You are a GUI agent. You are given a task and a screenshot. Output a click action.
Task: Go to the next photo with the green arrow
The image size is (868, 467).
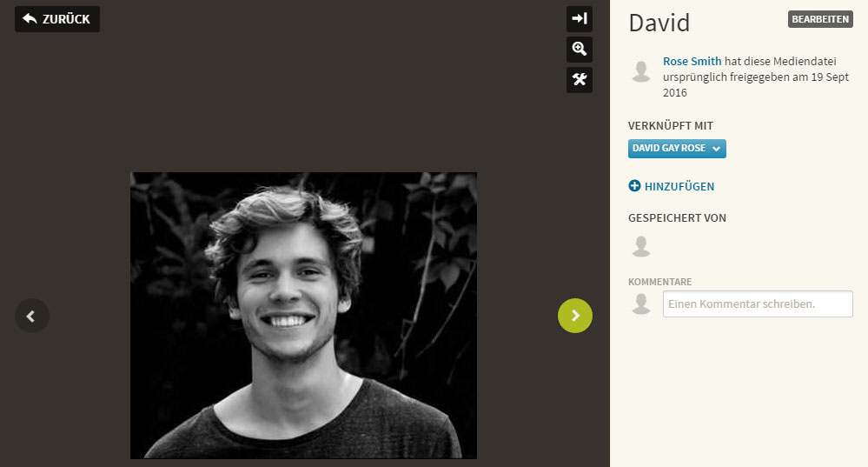pos(574,316)
